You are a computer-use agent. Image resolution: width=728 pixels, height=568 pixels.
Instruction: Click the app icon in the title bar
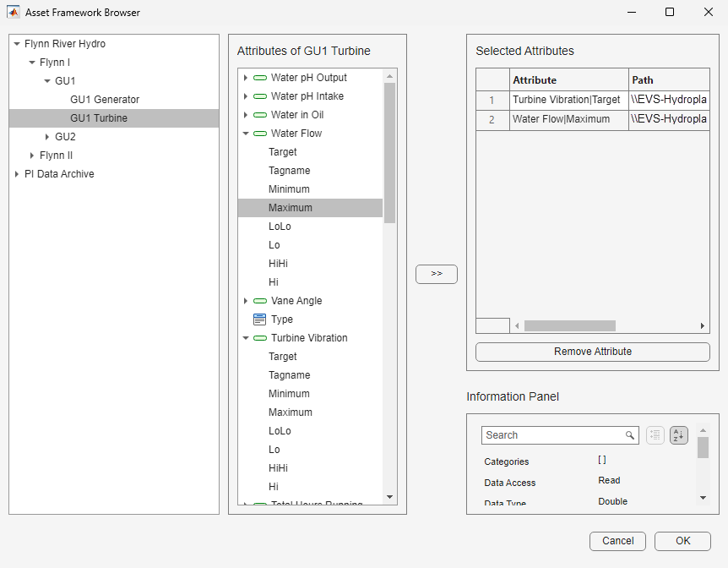(x=12, y=12)
